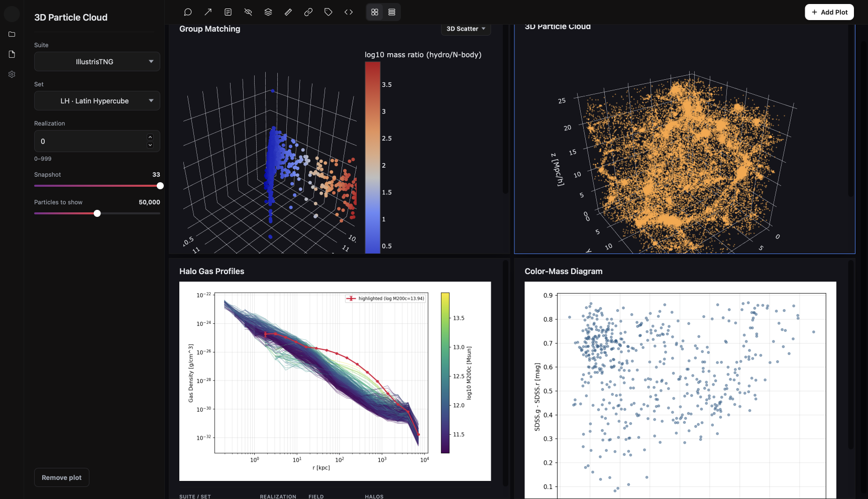This screenshot has width=868, height=499.
Task: Open the Set dropdown showing LH · Latin Hypercube
Action: tap(97, 101)
